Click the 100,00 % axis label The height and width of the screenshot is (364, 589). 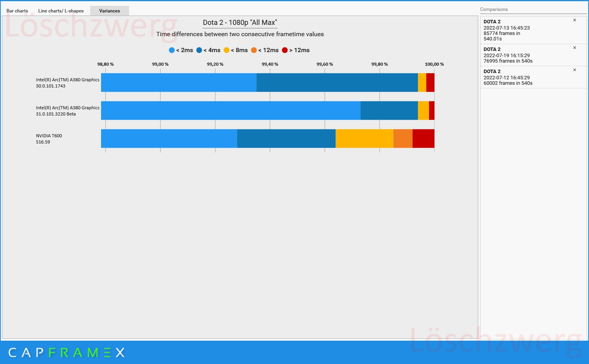tap(434, 64)
